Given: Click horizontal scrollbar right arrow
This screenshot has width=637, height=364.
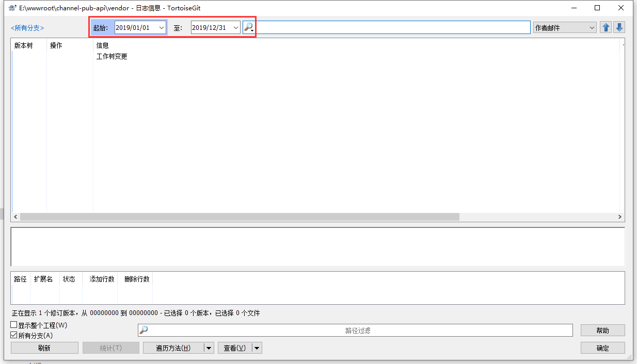Looking at the screenshot, I should click(620, 217).
